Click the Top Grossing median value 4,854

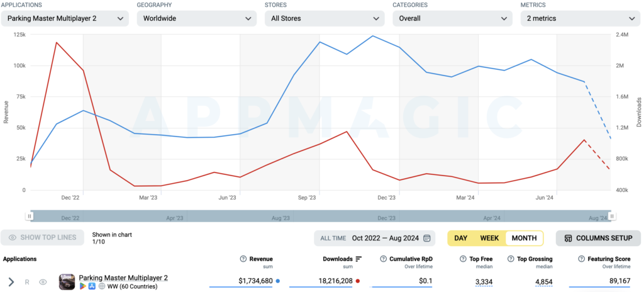[543, 282]
